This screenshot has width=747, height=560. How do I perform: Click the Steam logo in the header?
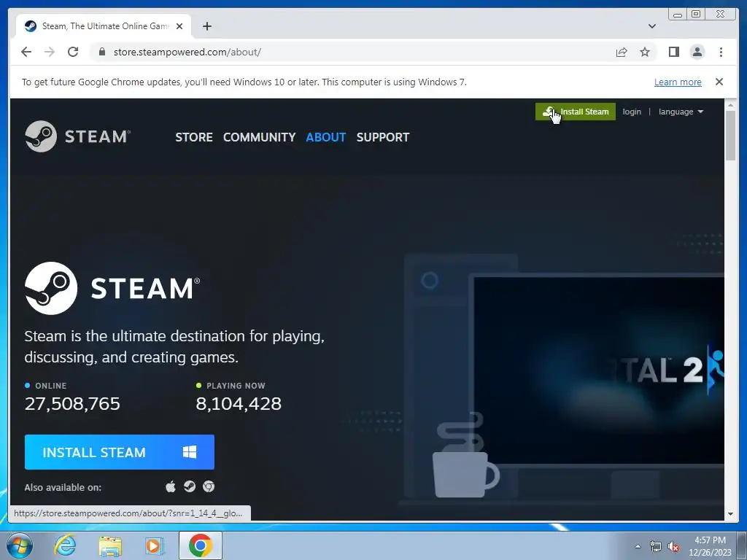[77, 136]
